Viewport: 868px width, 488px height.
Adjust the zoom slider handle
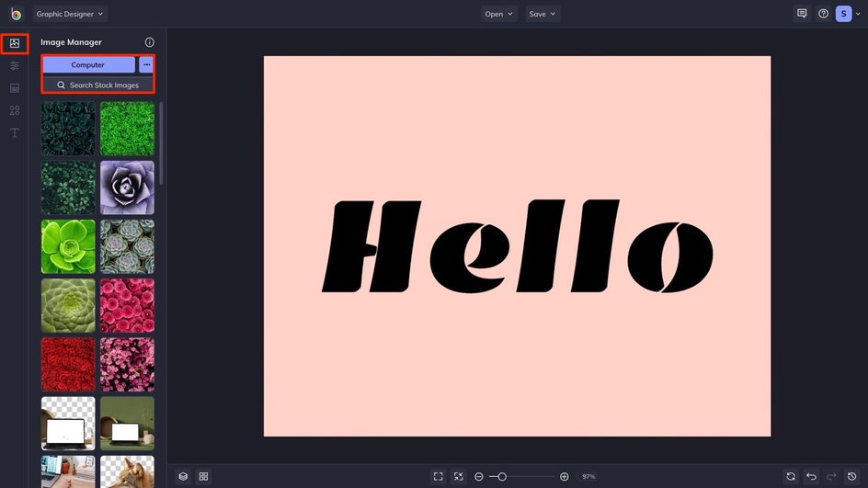coord(502,476)
